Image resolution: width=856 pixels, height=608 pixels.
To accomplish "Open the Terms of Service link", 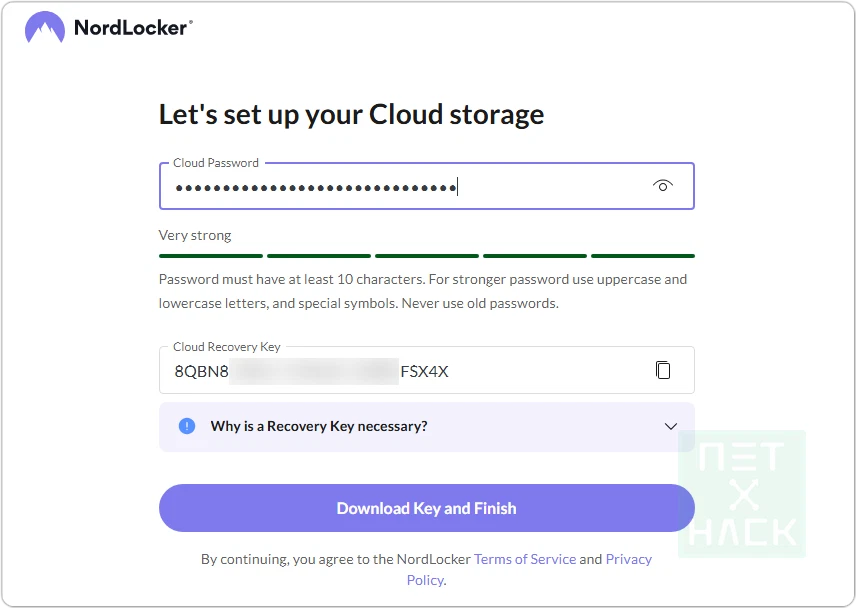I will pyautogui.click(x=525, y=559).
